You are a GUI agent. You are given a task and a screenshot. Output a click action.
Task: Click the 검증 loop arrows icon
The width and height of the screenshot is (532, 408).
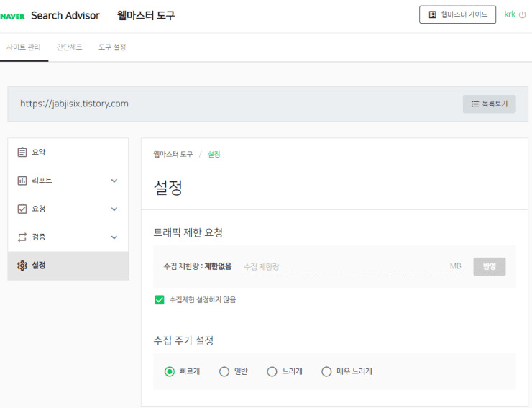22,237
